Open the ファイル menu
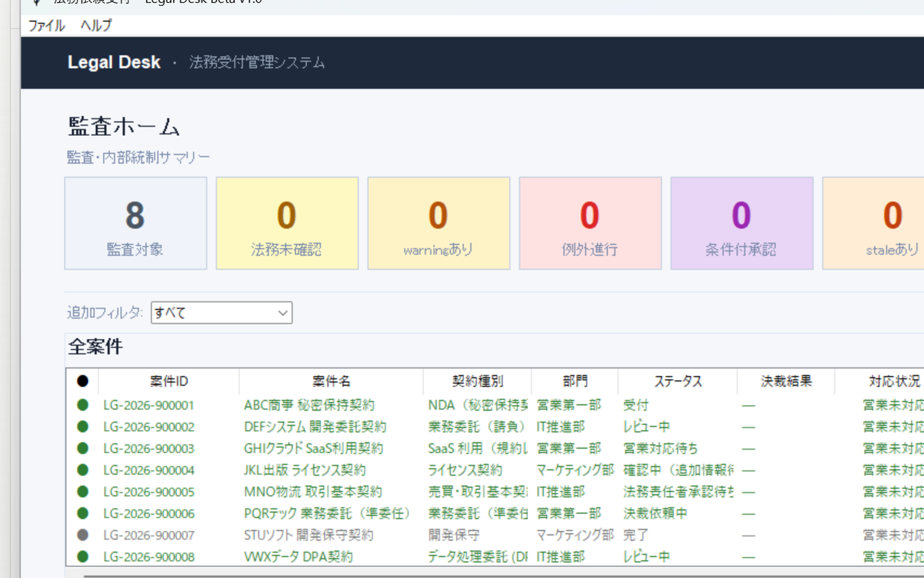Viewport: 924px width, 578px height. tap(46, 25)
